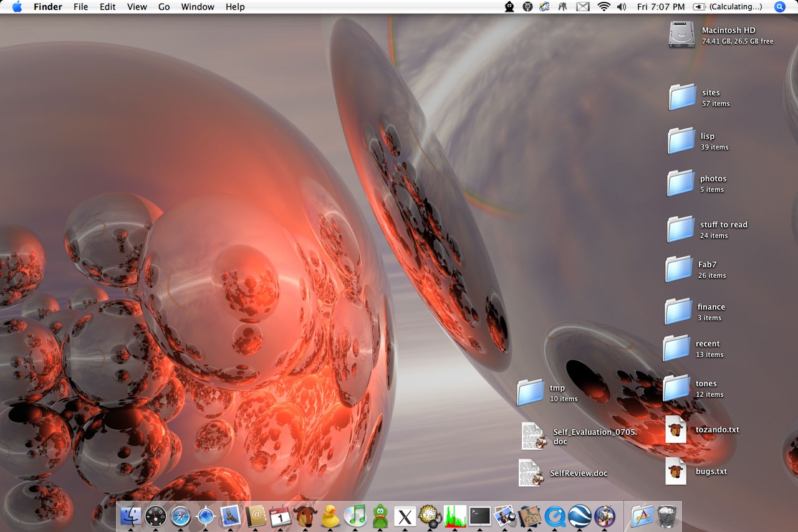Image resolution: width=798 pixels, height=532 pixels.
Task: Open the Applications folder in Dock
Action: pos(642,516)
